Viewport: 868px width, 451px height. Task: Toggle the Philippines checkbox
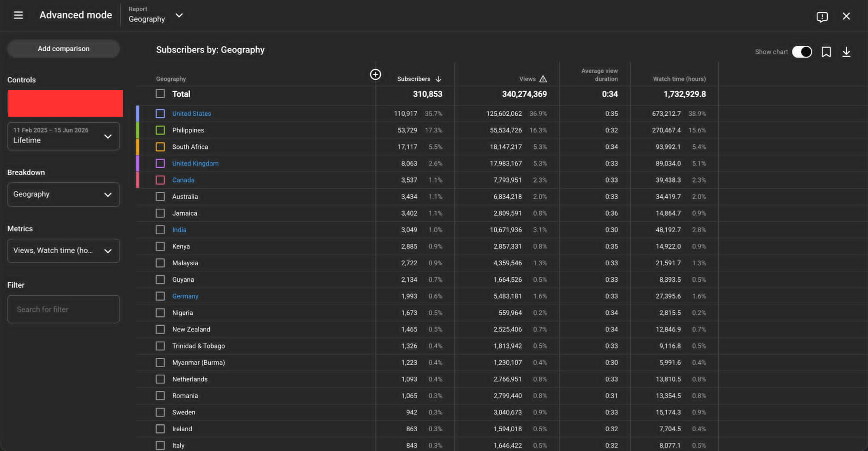pos(160,130)
